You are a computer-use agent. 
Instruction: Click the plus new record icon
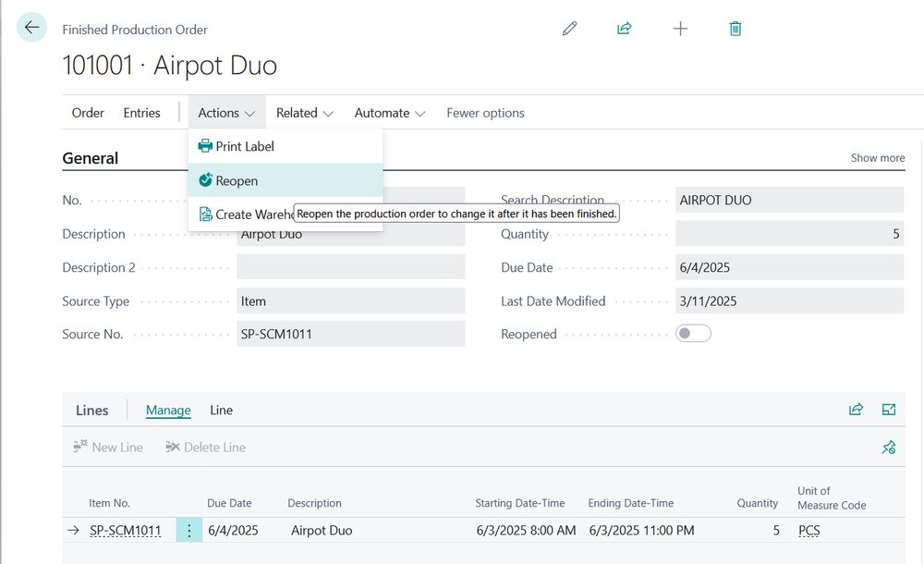point(680,29)
